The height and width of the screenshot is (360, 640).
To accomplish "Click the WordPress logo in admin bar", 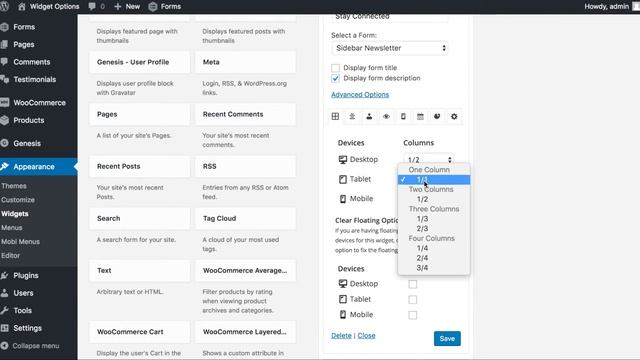I will tap(4, 6).
